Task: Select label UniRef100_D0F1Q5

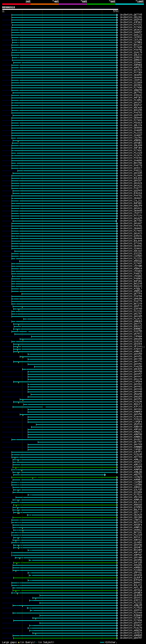Action: coord(131,562)
